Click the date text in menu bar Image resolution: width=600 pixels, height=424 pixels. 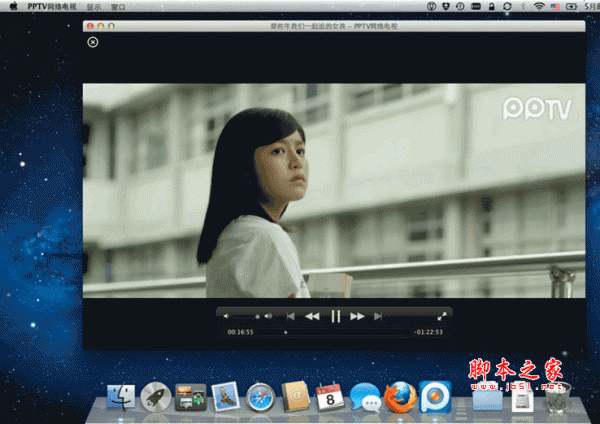592,7
